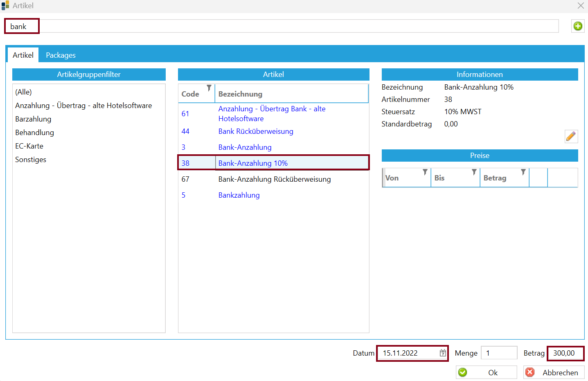
Task: Select the Artikel tab
Action: tap(23, 55)
